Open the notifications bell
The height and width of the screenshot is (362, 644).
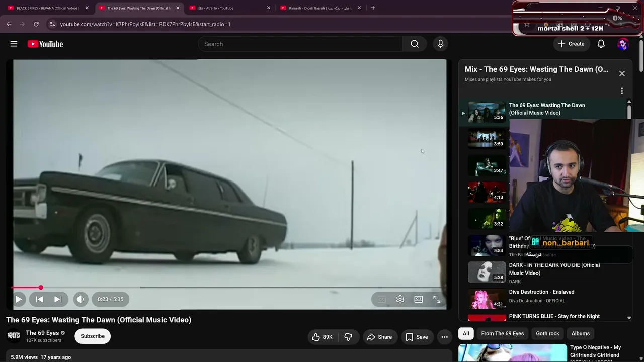click(601, 44)
